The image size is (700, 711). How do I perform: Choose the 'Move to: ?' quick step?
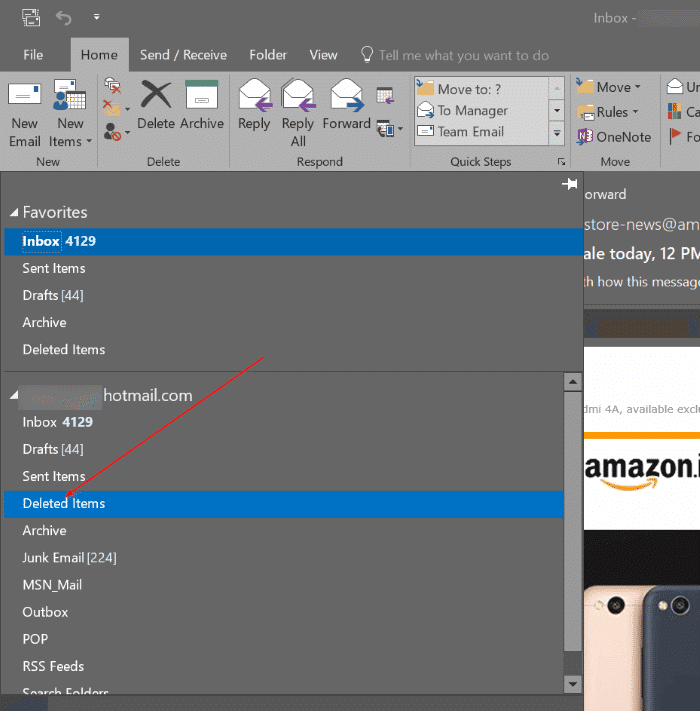pyautogui.click(x=481, y=89)
